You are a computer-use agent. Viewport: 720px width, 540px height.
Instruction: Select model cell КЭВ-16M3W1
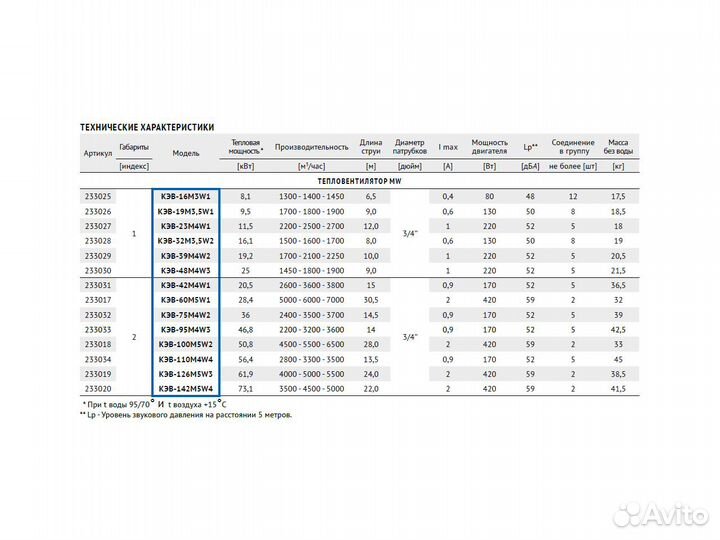coord(185,197)
